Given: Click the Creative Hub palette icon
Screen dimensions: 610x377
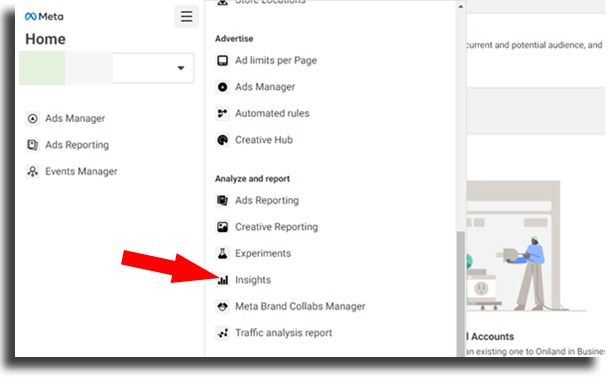Looking at the screenshot, I should tap(223, 140).
